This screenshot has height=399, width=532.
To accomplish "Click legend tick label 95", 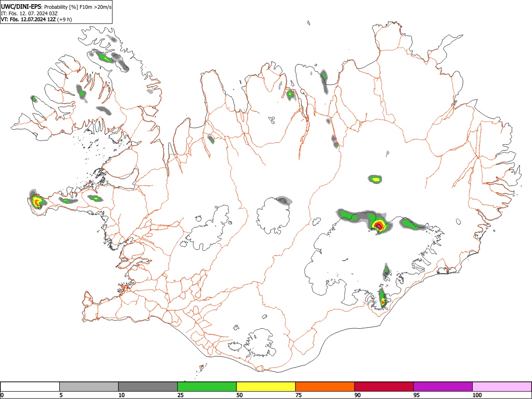I will tap(417, 395).
